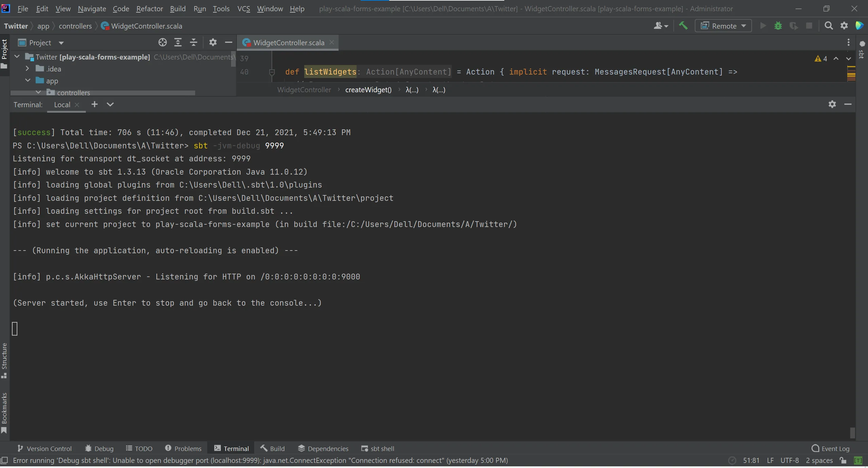Open the Remote run configuration dropdown
Image resolution: width=868 pixels, height=468 pixels.
(723, 26)
